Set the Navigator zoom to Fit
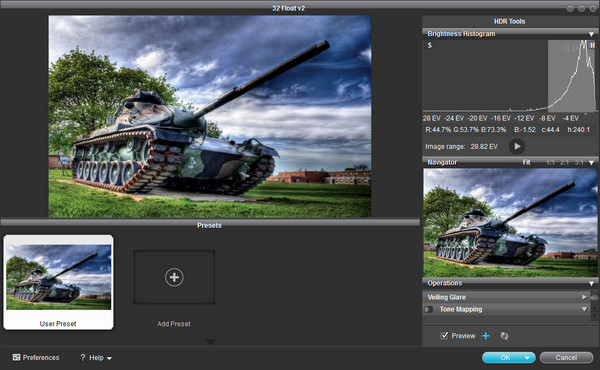This screenshot has height=370, width=600. [527, 163]
